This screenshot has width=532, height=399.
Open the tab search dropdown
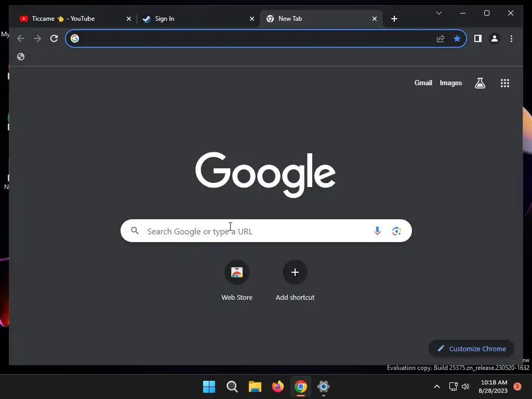tap(438, 13)
